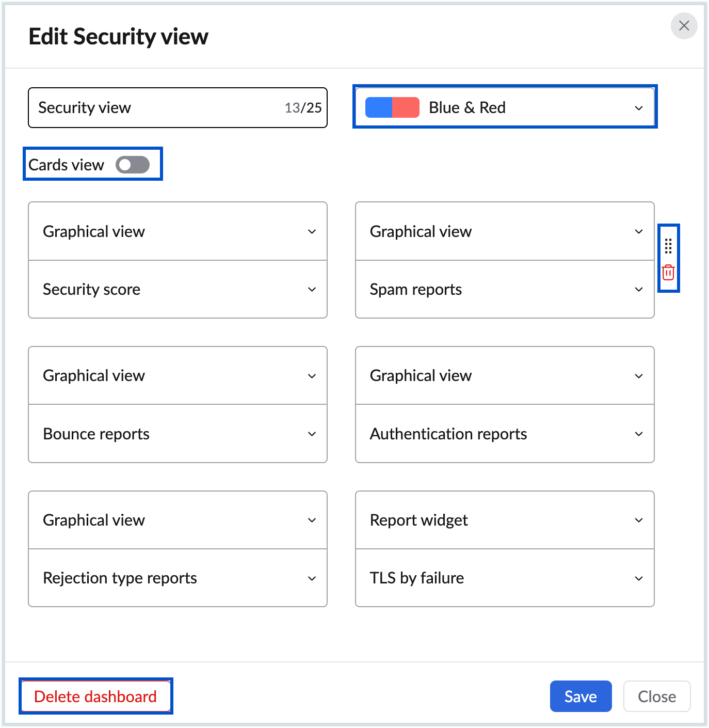The image size is (709, 728).
Task: Save the dashboard changes
Action: click(x=581, y=697)
